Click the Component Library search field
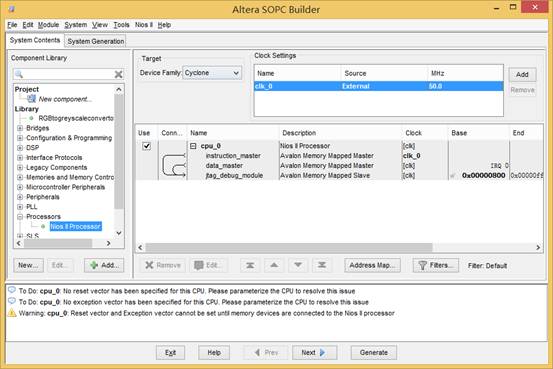This screenshot has width=553, height=369. [x=69, y=74]
